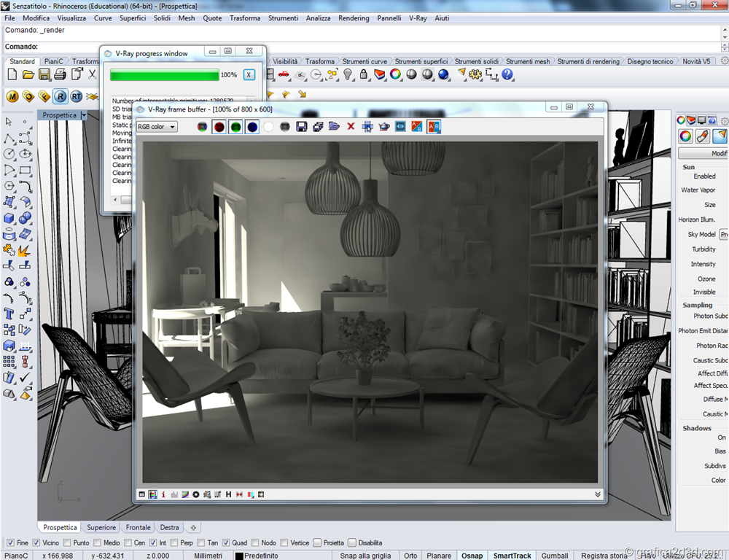Click the white alpha channel circle in frame buffer

[x=268, y=127]
